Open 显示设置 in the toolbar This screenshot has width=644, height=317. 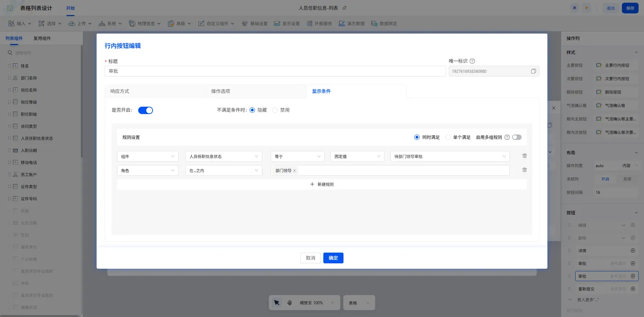pyautogui.click(x=287, y=23)
